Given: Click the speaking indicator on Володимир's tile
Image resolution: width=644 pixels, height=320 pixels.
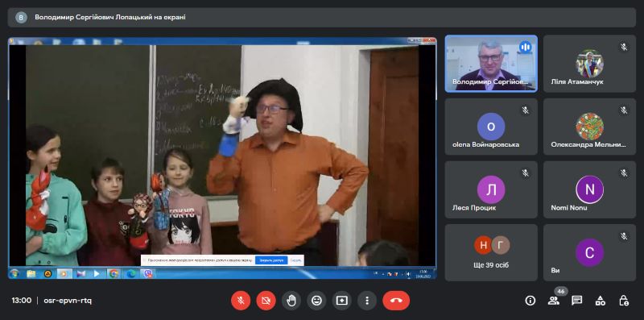Looking at the screenshot, I should (x=526, y=47).
